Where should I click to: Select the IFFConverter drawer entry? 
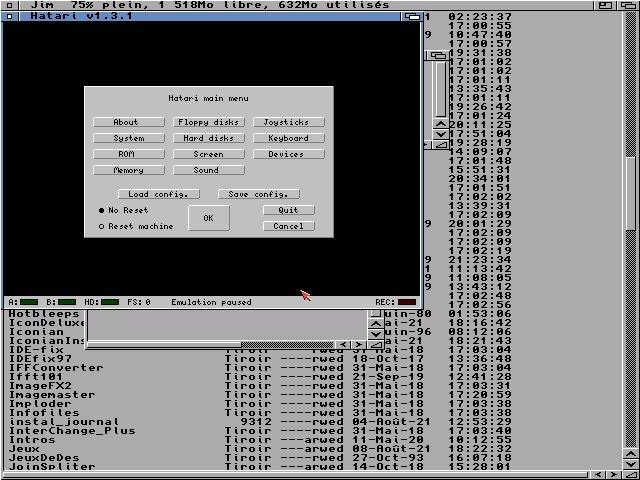point(56,368)
